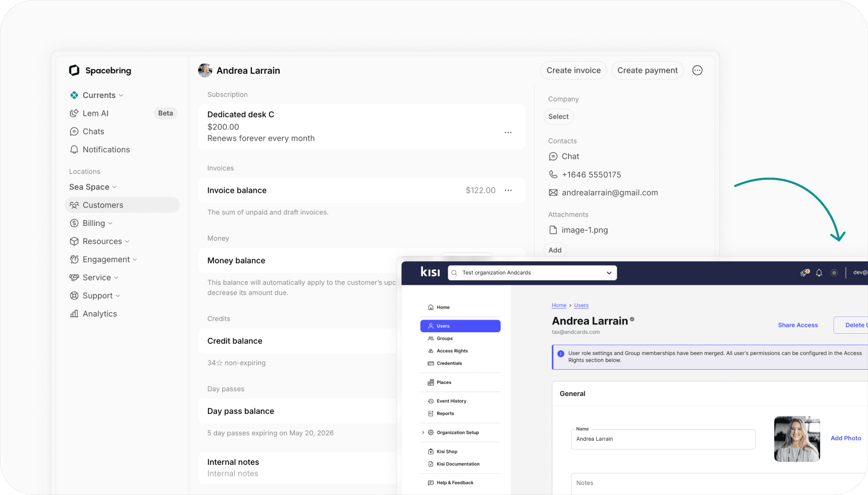The image size is (868, 495).
Task: Click the Spacebring logo icon
Action: pos(74,71)
